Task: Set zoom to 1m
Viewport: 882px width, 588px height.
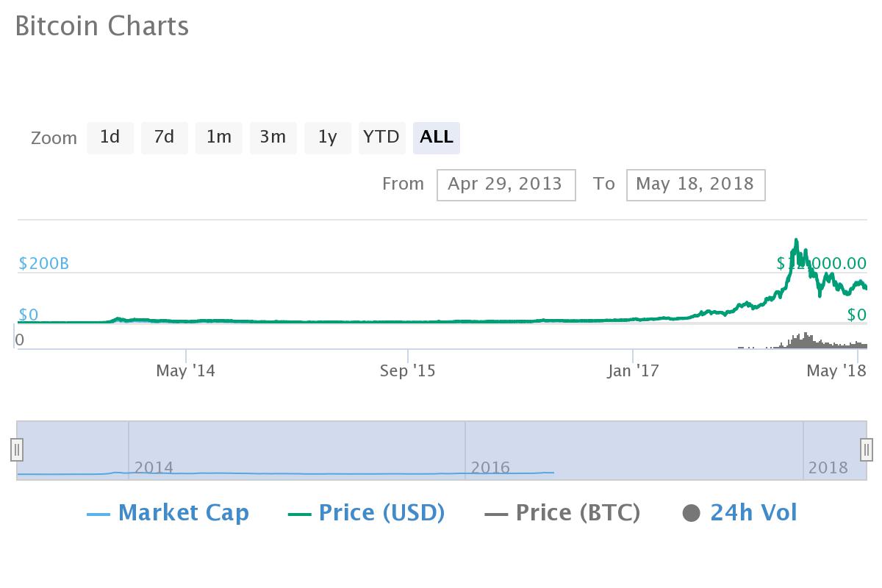Action: pos(218,137)
